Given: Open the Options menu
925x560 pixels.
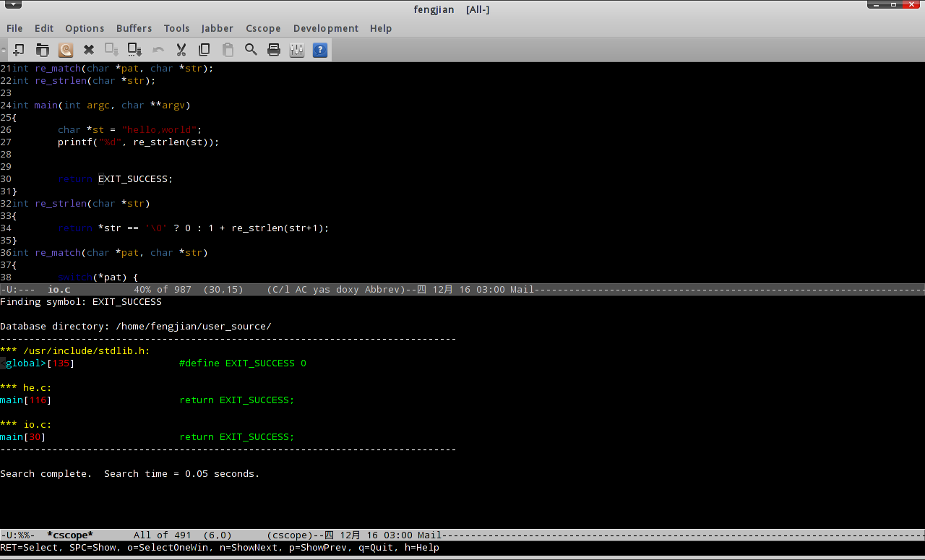Looking at the screenshot, I should click(85, 28).
